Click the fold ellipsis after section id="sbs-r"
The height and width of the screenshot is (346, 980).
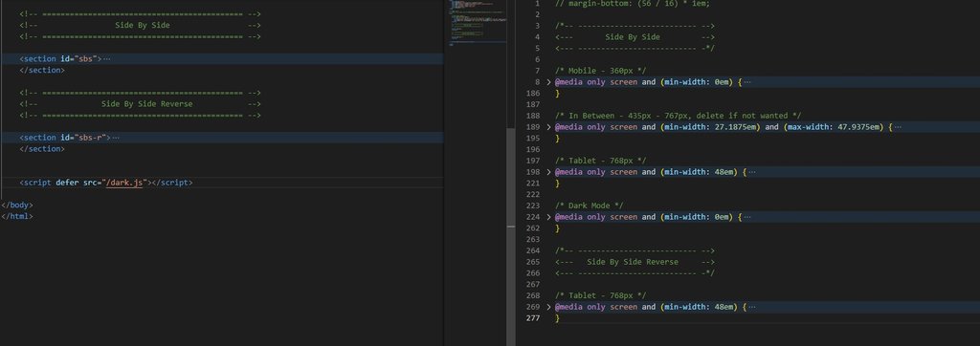(x=116, y=138)
